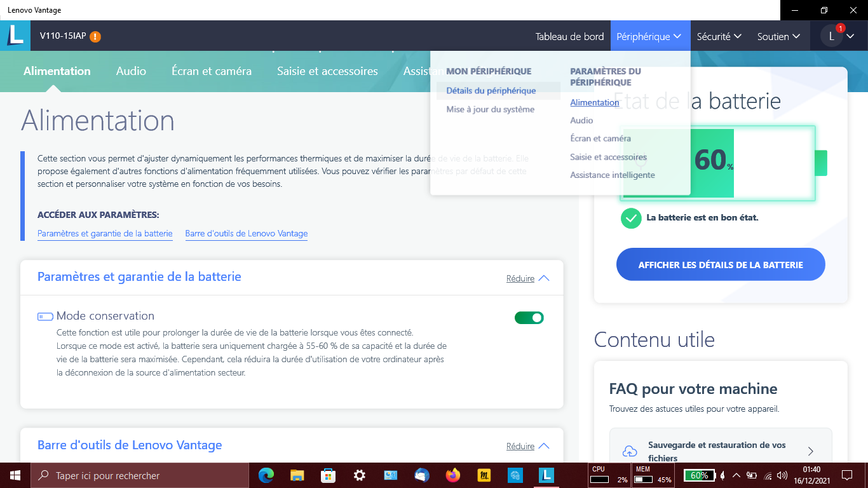868x488 pixels.
Task: Click the Lenovo Vantage L logo
Action: tap(15, 36)
